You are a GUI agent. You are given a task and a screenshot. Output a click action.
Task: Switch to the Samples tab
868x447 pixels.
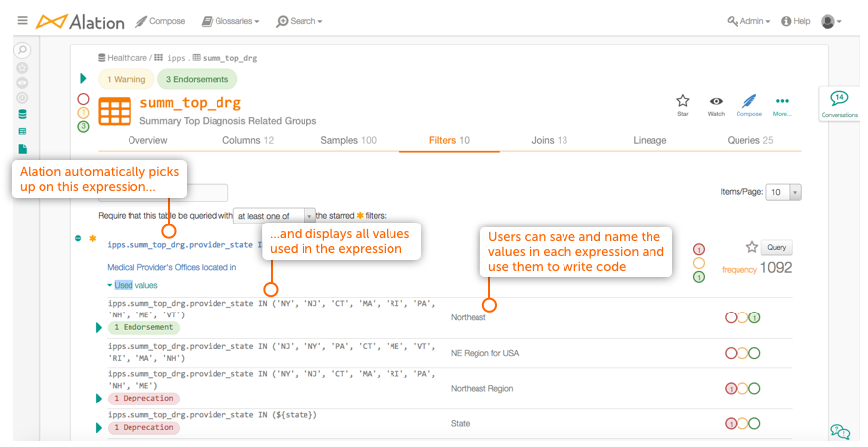click(x=348, y=140)
